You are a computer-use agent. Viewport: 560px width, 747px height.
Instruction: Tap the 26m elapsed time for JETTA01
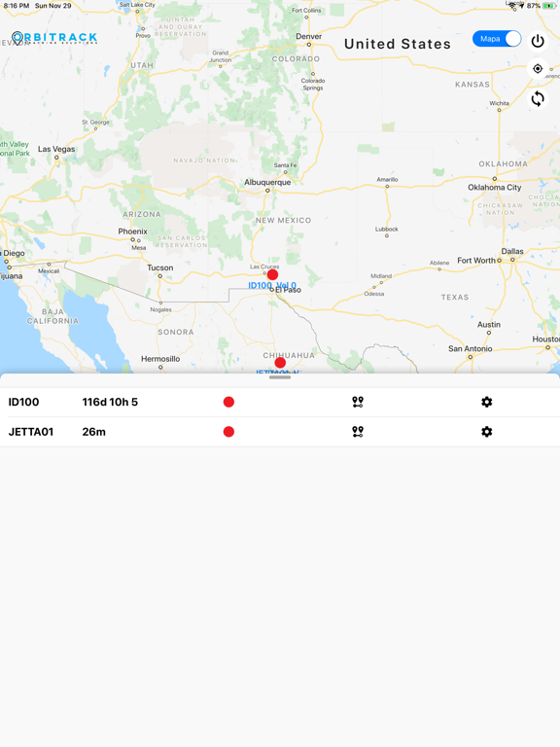pos(93,432)
